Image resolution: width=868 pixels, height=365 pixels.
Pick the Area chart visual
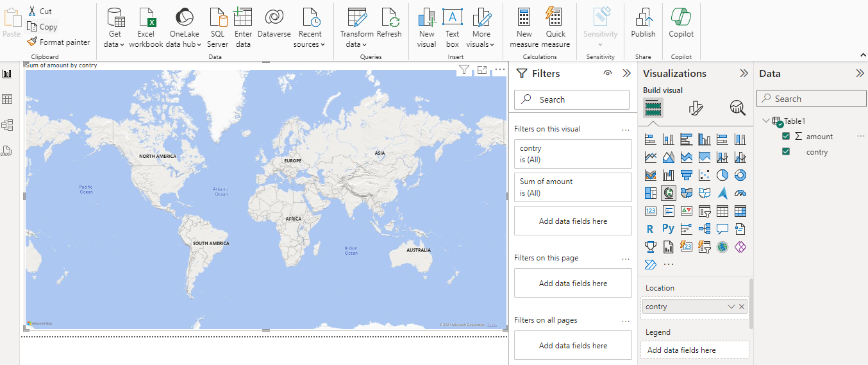(669, 157)
